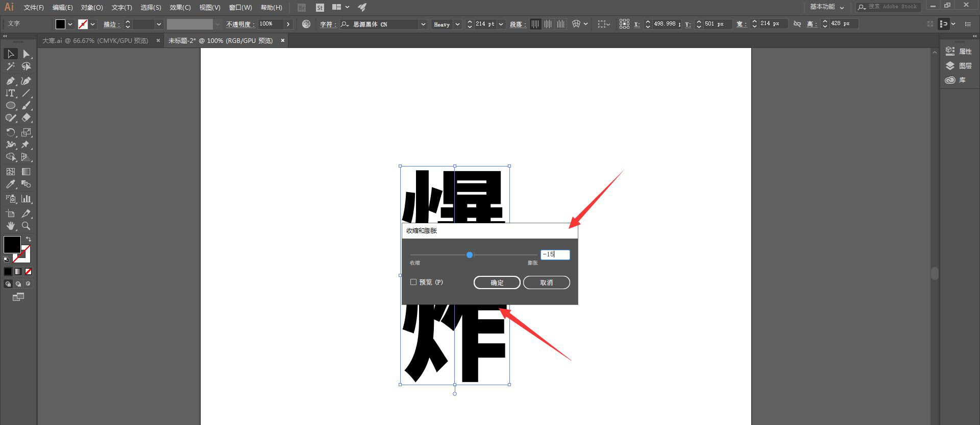
Task: Open the 编辑(E) menu
Action: coord(63,8)
